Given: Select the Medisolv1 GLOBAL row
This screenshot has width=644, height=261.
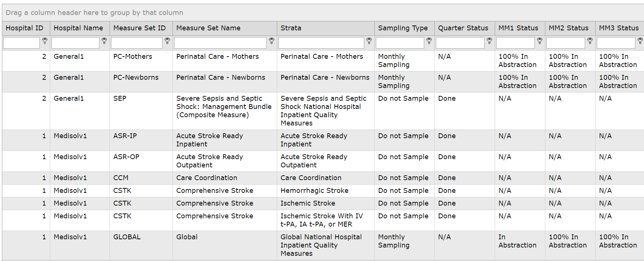Looking at the screenshot, I should pos(323,245).
